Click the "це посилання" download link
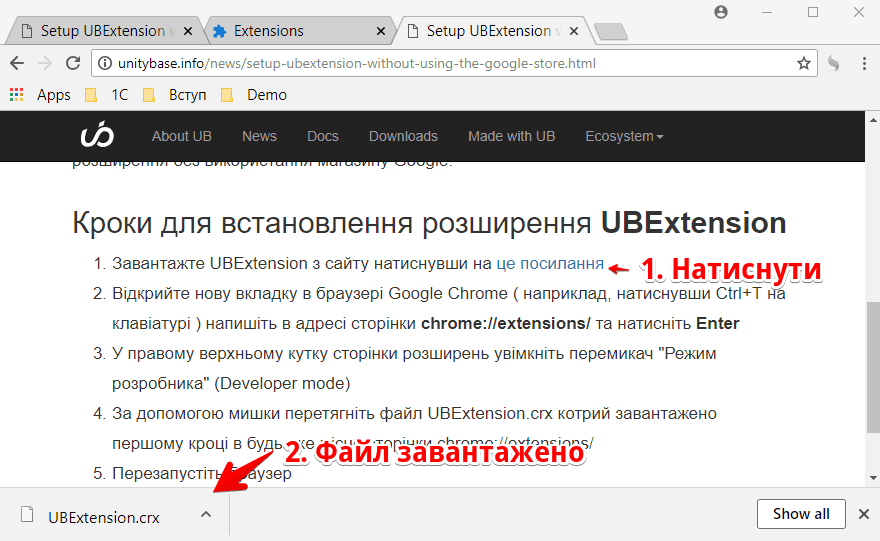 550,263
